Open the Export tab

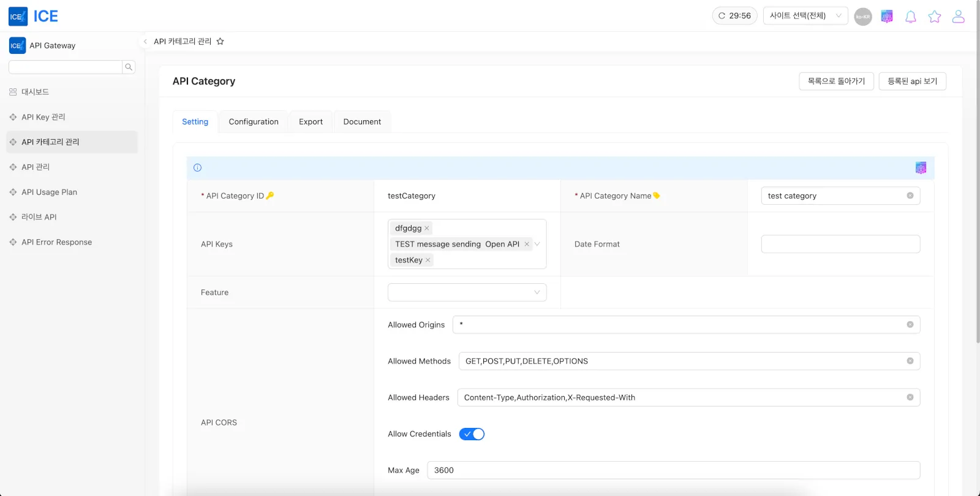click(311, 122)
